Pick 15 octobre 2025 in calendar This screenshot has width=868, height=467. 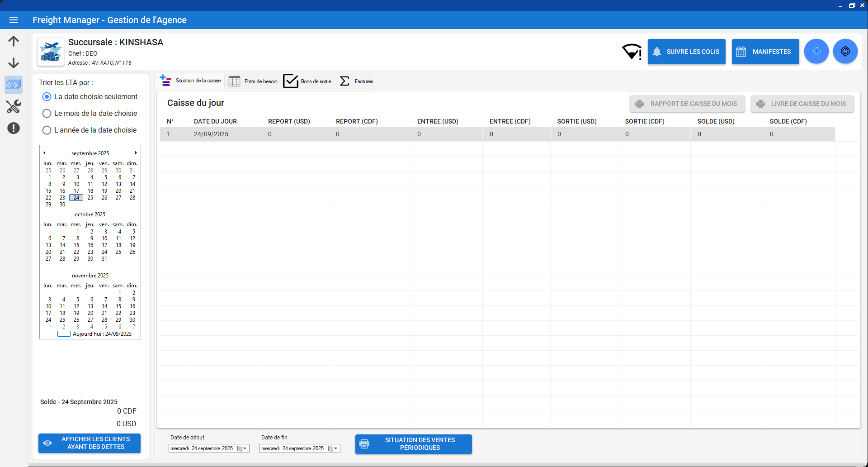click(76, 245)
